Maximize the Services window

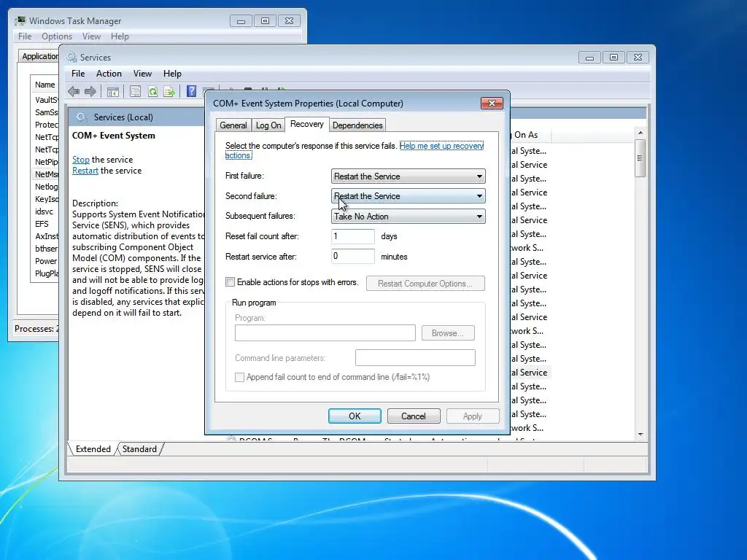coord(614,57)
